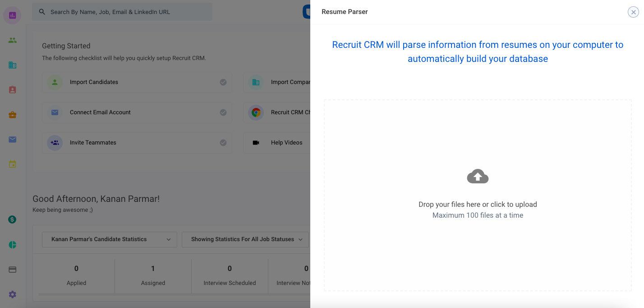Select the Recruit CRM dashboard logo
Viewport: 644px width, 308px height.
[12, 15]
